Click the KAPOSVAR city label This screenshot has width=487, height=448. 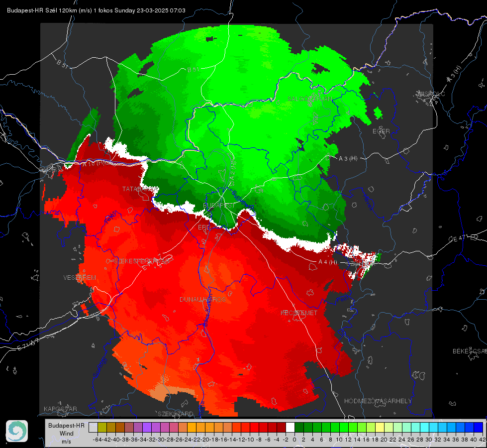[60, 409]
